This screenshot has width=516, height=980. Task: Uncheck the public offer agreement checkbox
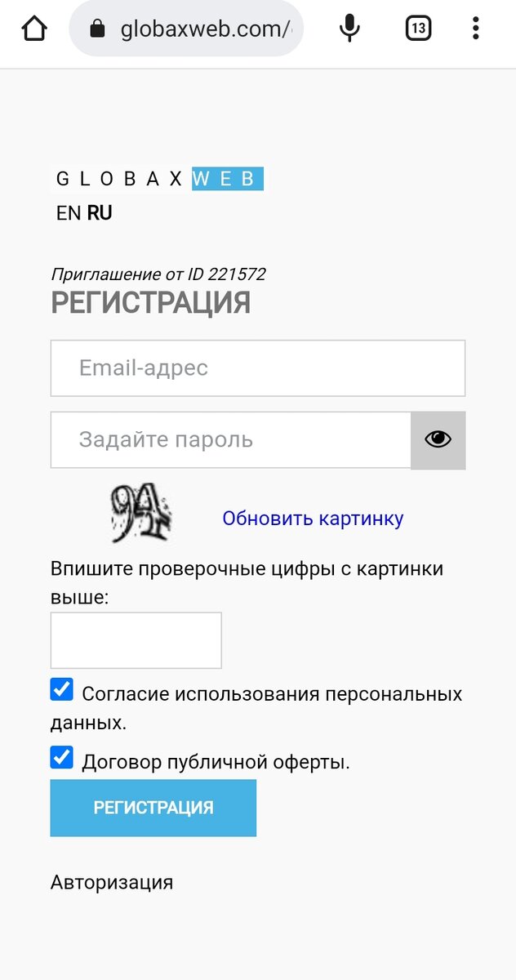[61, 757]
